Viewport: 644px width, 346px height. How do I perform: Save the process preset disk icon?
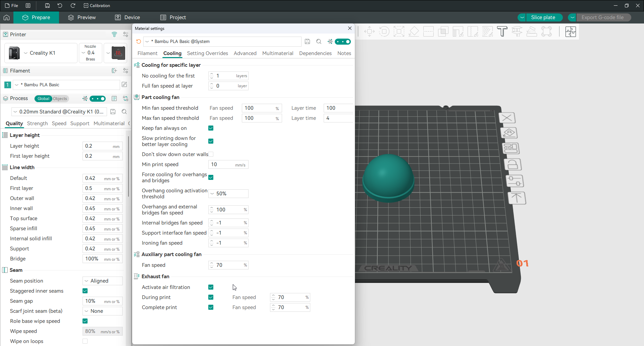(113, 112)
